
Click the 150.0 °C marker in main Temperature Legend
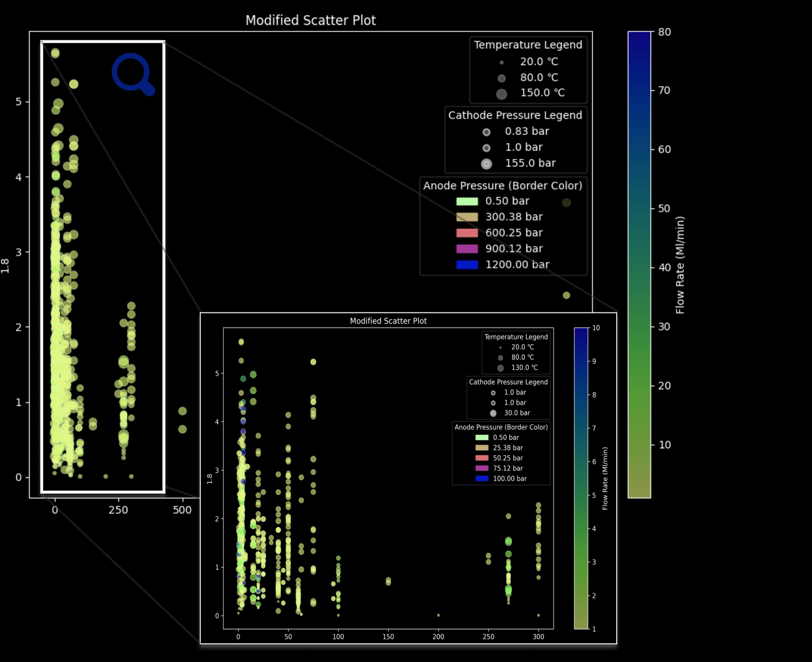coord(501,94)
